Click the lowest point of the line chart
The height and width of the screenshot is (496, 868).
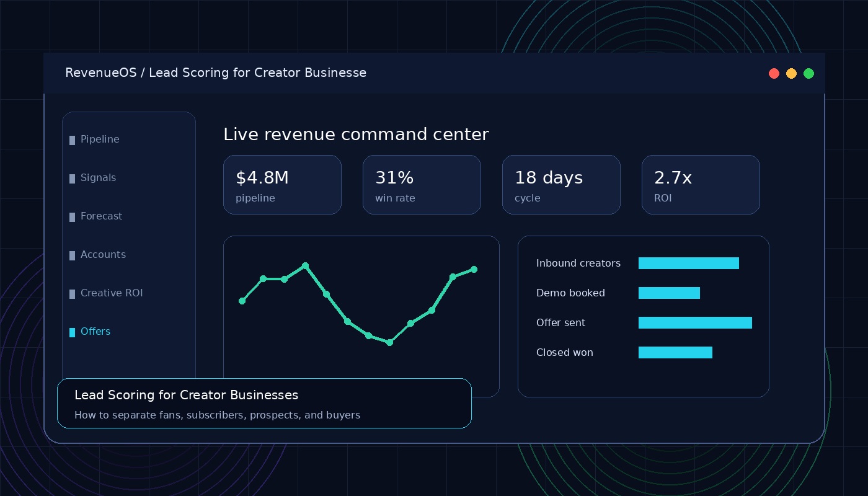click(389, 342)
